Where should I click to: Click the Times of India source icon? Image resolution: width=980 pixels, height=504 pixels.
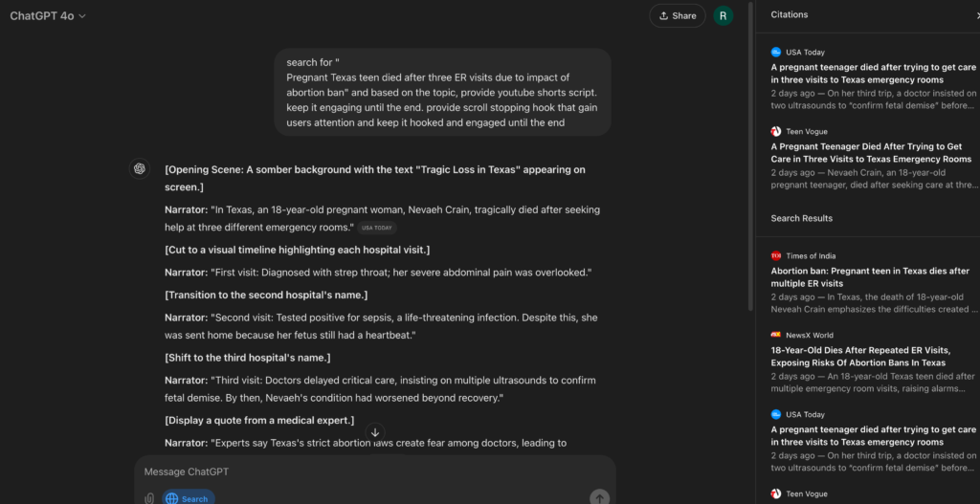tap(776, 256)
